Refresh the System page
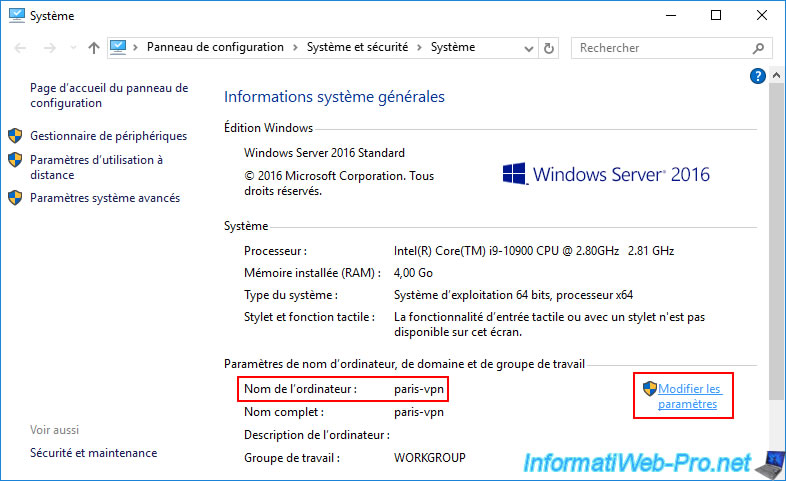Screen dimensions: 786x481 (x=549, y=48)
